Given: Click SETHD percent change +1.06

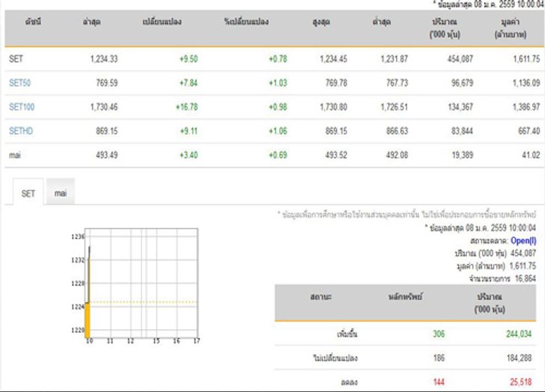Looking at the screenshot, I should click(x=278, y=131).
